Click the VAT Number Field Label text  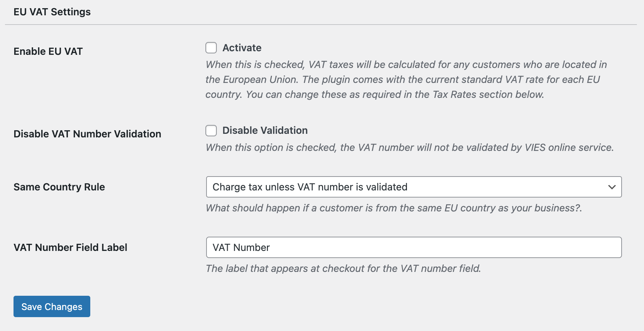tap(70, 247)
